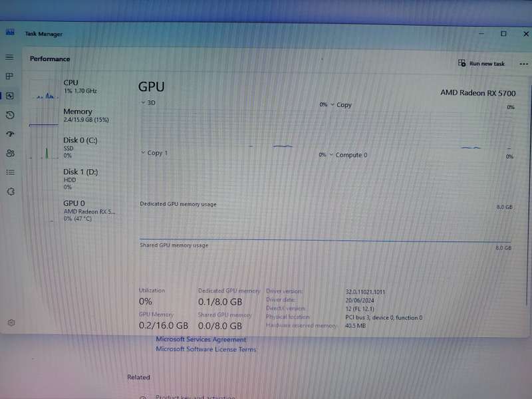The width and height of the screenshot is (532, 399).
Task: Open the App history page icon
Action: coord(10,115)
